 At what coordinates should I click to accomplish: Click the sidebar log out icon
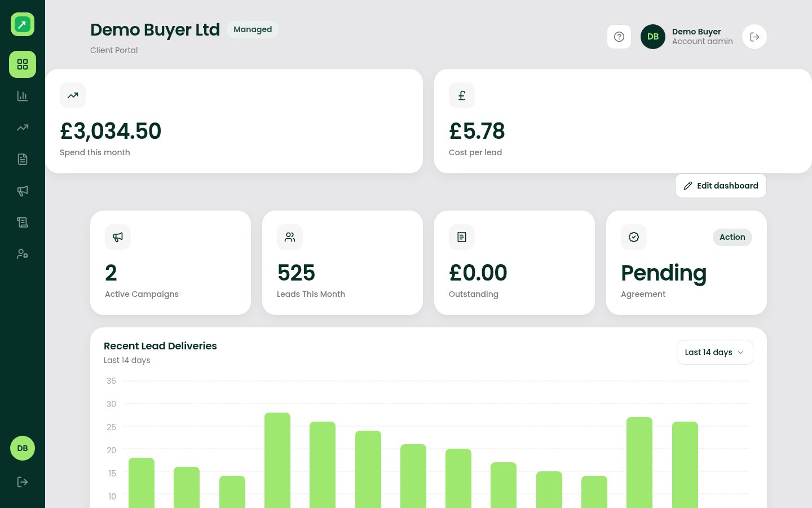(23, 482)
